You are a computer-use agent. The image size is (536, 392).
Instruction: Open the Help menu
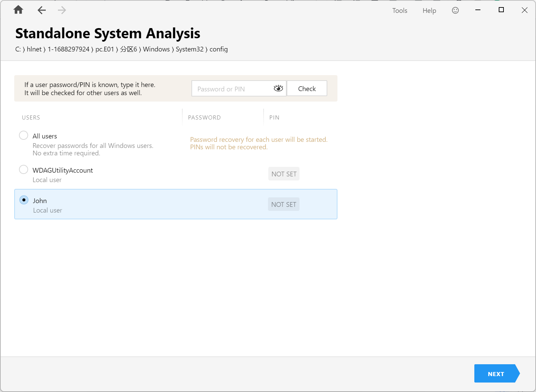(x=429, y=10)
